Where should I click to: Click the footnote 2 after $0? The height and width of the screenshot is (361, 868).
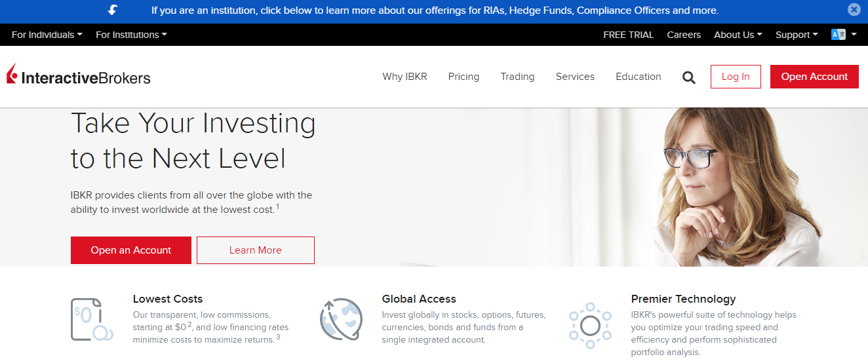(x=189, y=324)
